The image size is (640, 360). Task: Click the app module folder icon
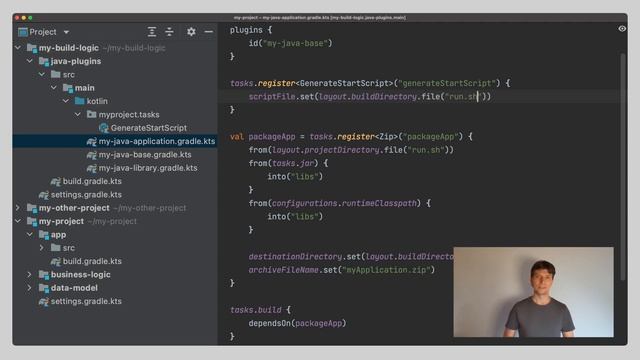[x=44, y=235]
